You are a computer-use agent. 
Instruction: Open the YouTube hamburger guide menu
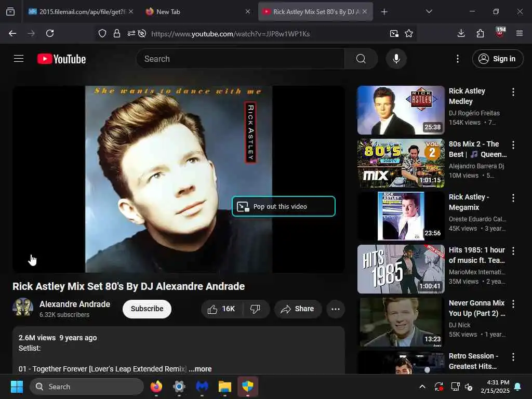19,59
